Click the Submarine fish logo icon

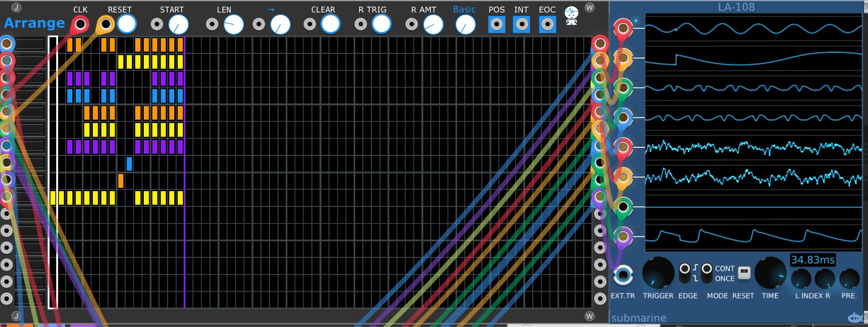coord(856,317)
